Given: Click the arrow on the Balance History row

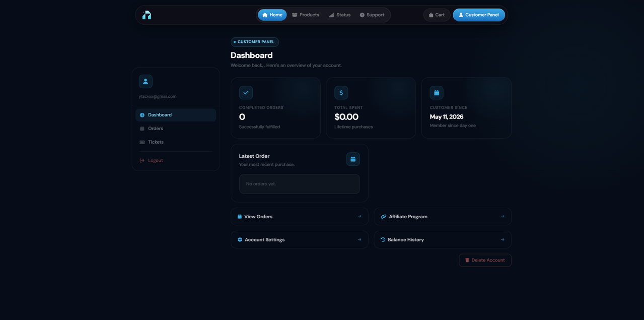Looking at the screenshot, I should (503, 239).
